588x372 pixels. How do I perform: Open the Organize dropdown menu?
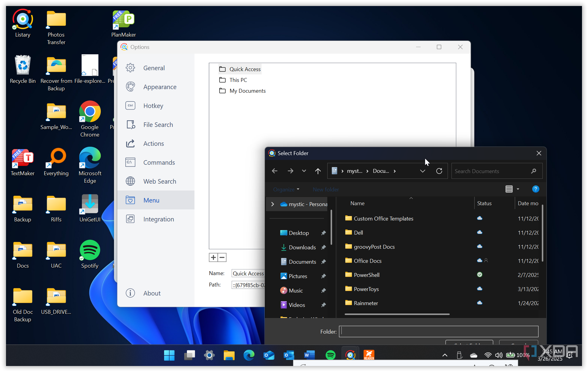286,190
